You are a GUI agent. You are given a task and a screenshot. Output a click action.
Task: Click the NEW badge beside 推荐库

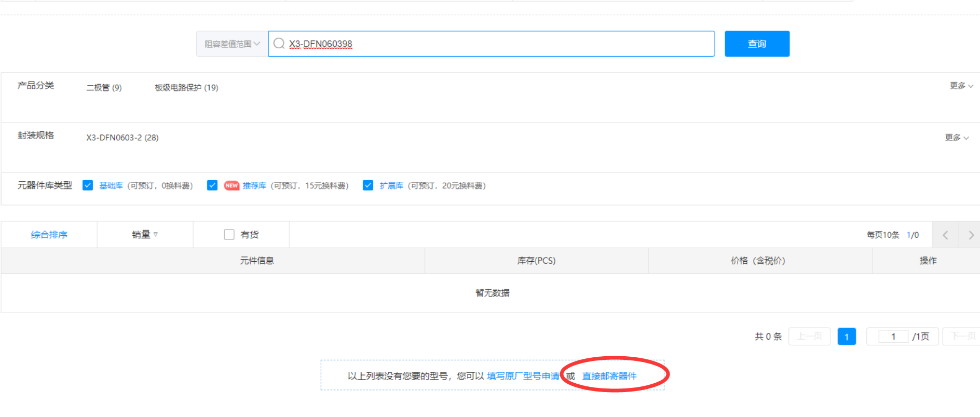pyautogui.click(x=232, y=186)
